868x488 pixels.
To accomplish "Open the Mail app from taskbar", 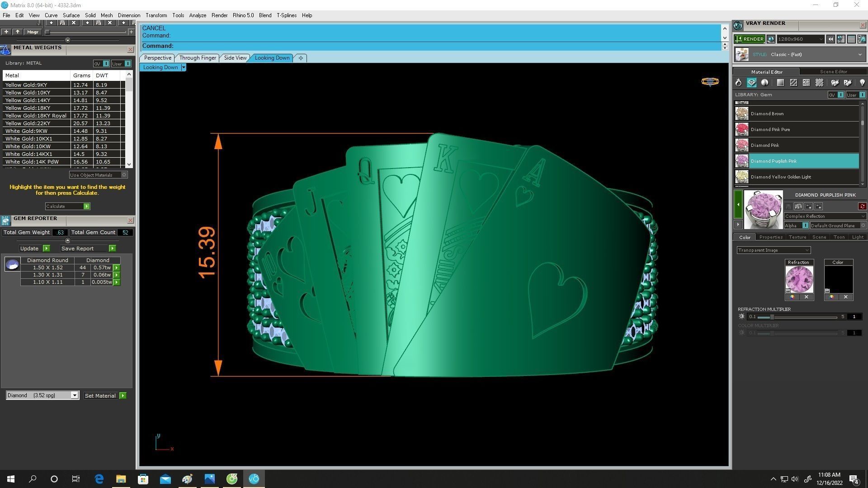I will coord(165,479).
